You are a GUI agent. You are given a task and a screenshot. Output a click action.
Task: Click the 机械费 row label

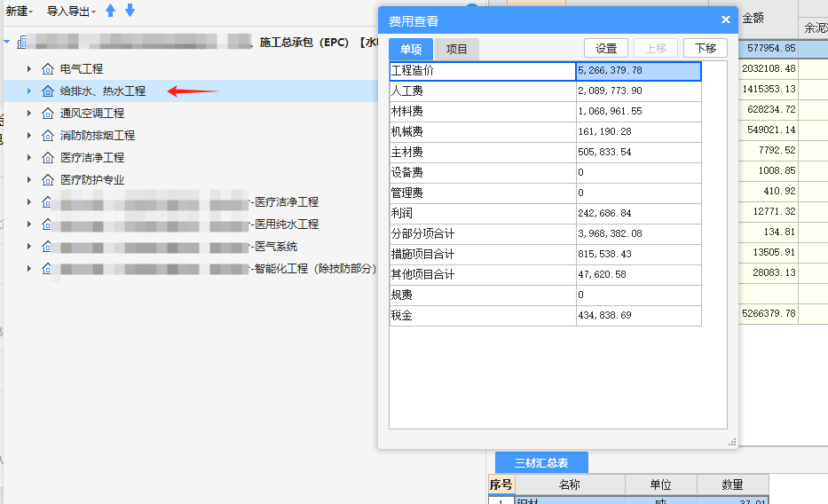click(483, 131)
